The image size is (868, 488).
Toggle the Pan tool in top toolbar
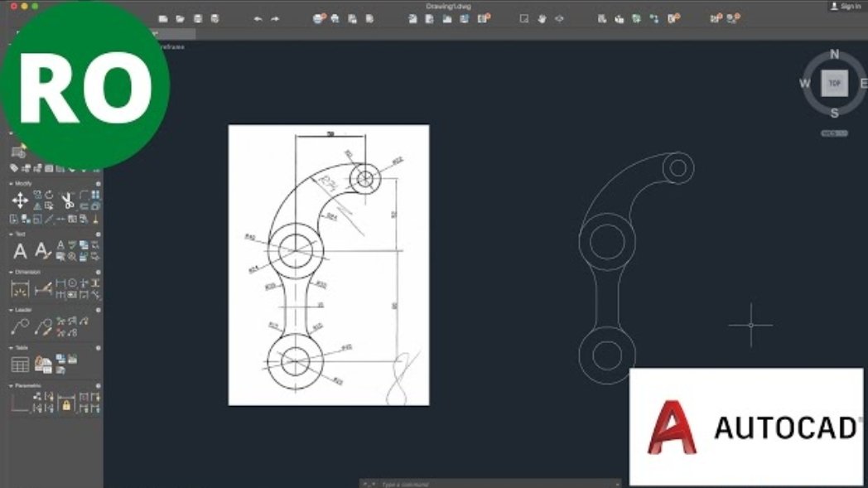541,18
